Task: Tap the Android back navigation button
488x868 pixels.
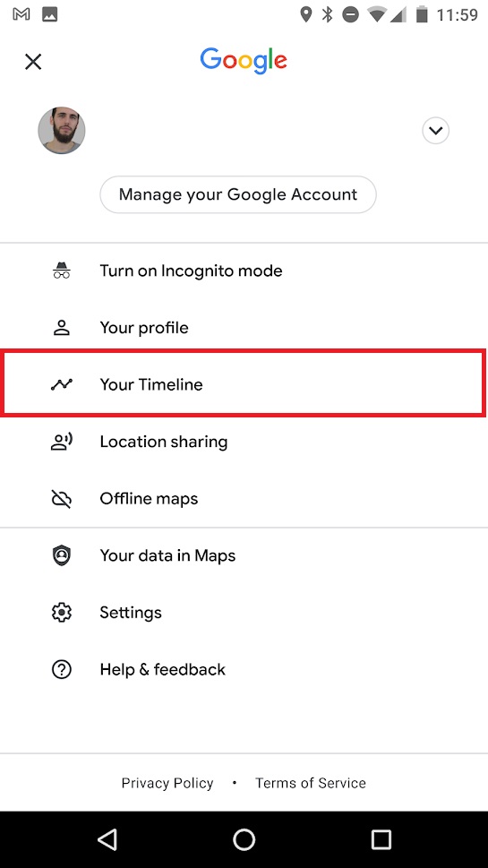Action: (x=107, y=839)
